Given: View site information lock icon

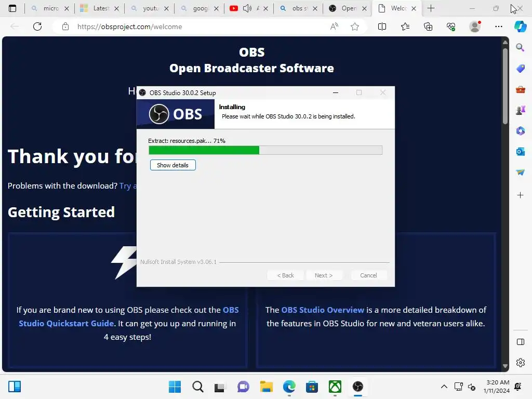Looking at the screenshot, I should click(65, 26).
